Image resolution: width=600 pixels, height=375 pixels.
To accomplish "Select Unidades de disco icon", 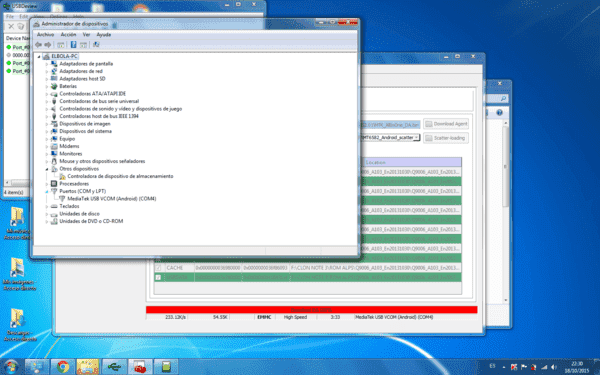I will pos(54,214).
